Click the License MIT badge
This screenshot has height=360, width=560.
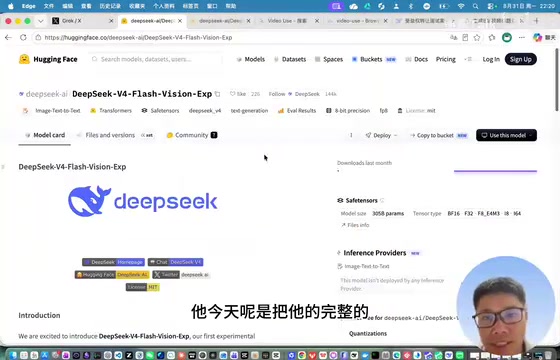tap(142, 287)
